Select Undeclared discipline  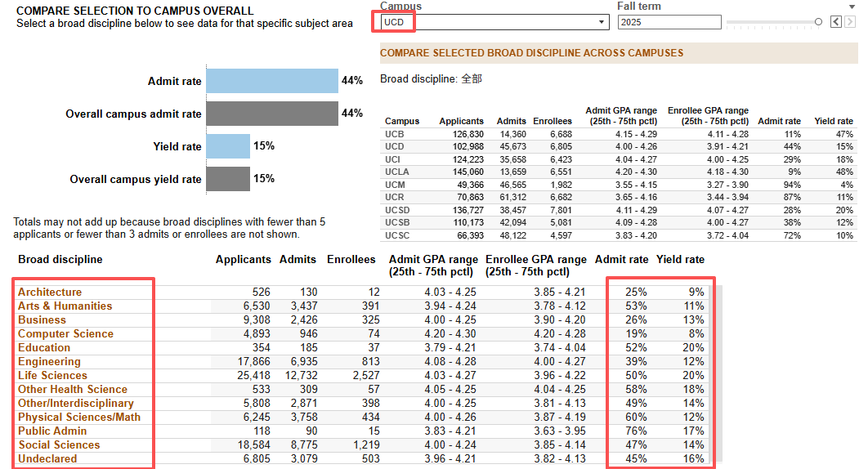[x=47, y=458]
